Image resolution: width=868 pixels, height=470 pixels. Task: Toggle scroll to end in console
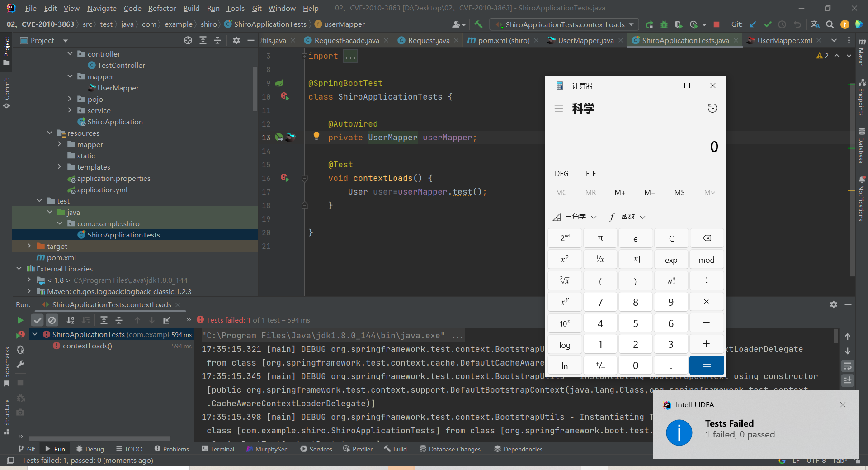tap(848, 380)
